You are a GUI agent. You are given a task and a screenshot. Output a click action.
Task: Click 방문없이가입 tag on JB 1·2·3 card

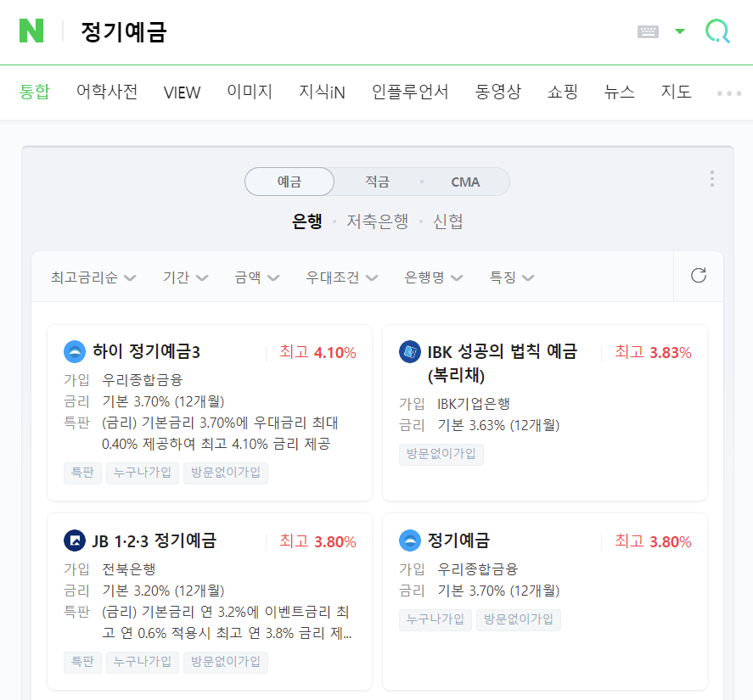226,662
